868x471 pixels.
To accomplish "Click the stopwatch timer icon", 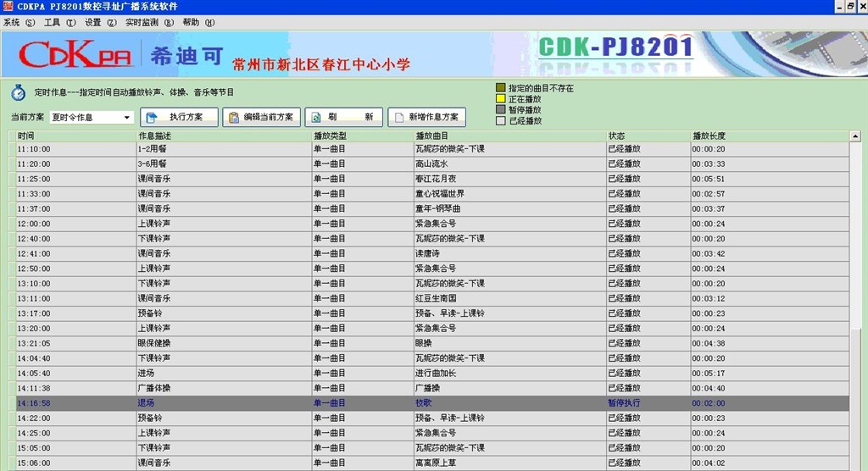I will tap(18, 92).
